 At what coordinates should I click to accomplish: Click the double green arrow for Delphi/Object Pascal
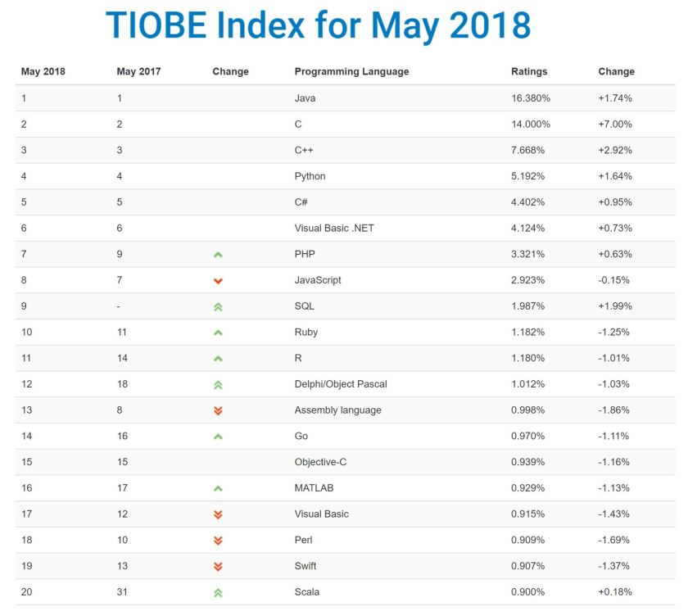coord(218,385)
